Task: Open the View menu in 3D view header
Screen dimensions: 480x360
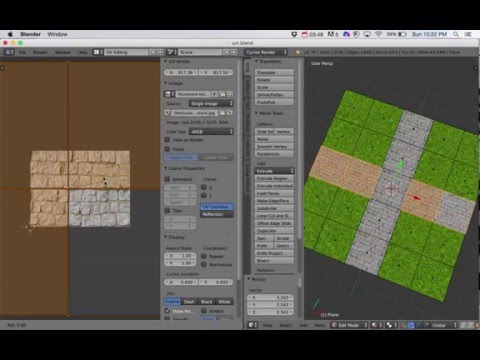Action: click(x=268, y=325)
